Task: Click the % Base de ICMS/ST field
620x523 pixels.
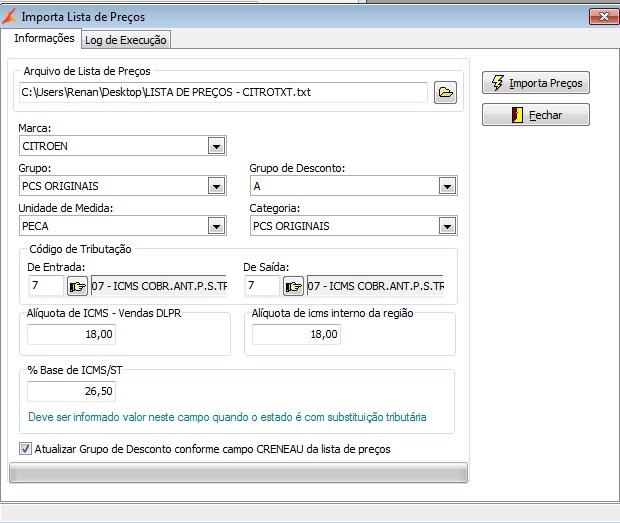Action: (x=72, y=391)
